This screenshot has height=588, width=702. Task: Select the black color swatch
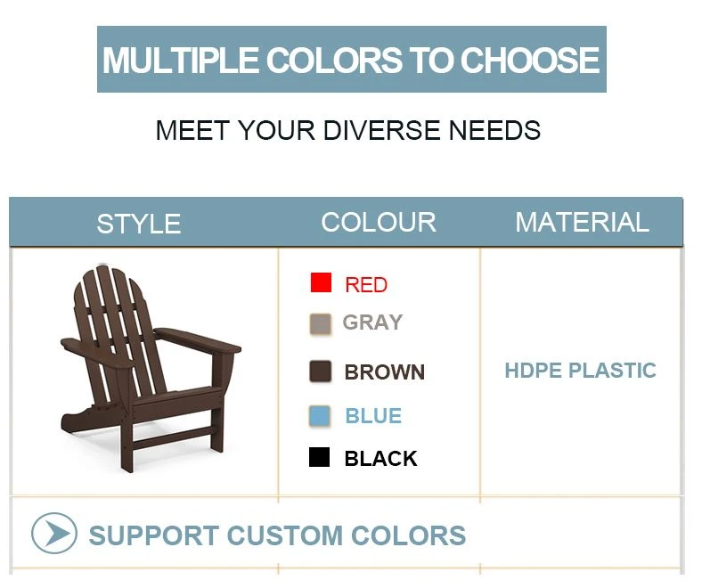point(319,457)
